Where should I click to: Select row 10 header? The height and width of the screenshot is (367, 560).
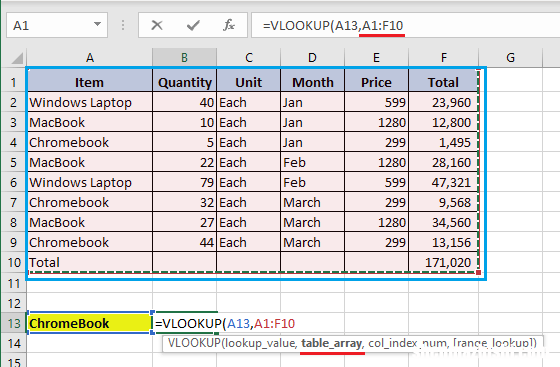(14, 262)
